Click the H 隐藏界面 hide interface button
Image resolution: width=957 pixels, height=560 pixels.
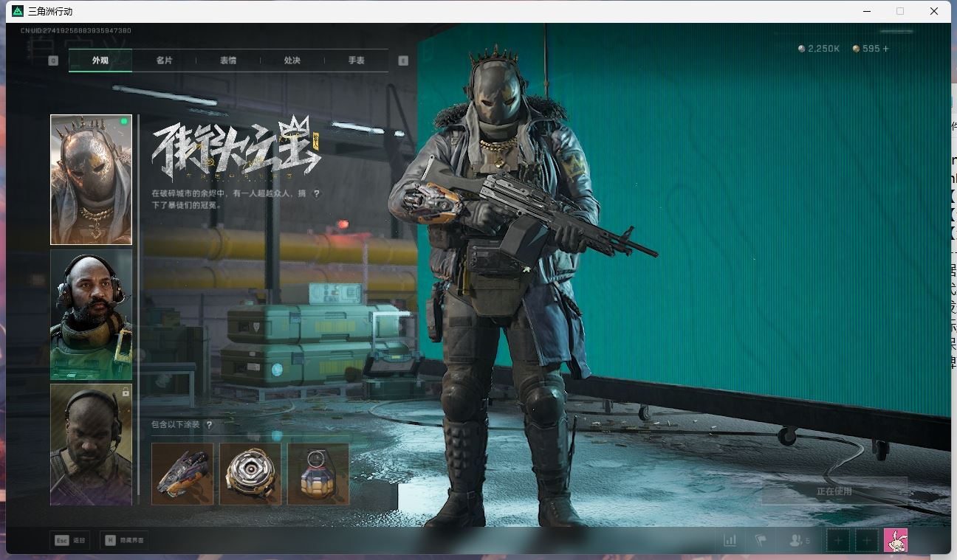(124, 540)
